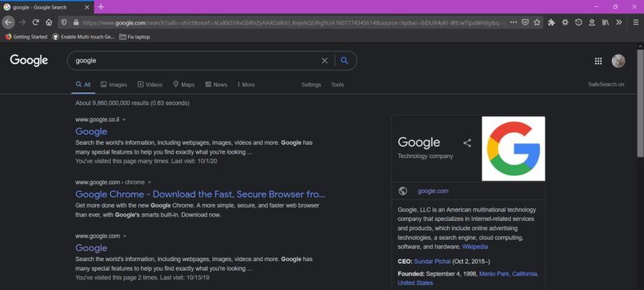
Task: Open the Google apps grid
Action: [x=598, y=61]
